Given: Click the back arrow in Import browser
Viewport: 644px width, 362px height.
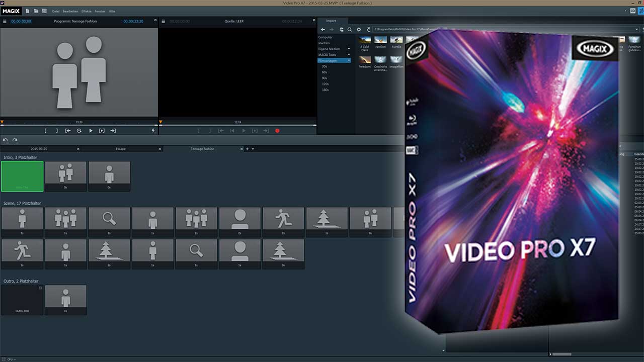Looking at the screenshot, I should click(323, 30).
